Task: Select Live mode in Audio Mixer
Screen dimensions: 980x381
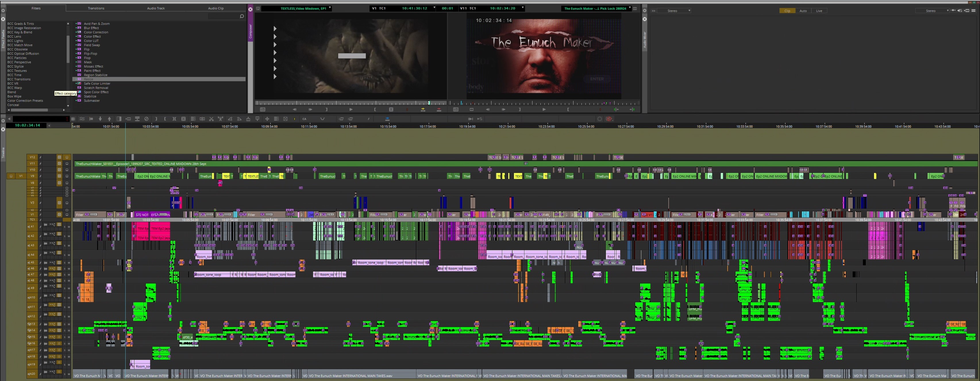Action: click(819, 11)
